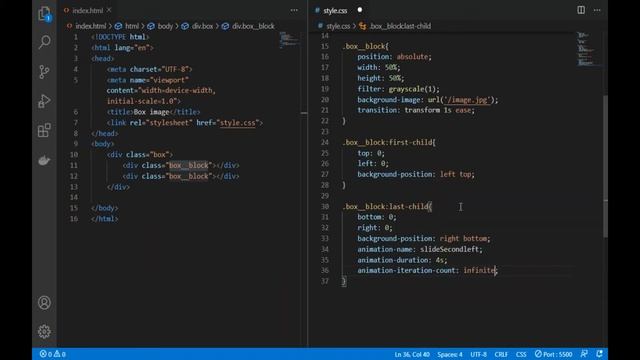This screenshot has width=640, height=360.
Task: Open the /image.jpg url link in CSS
Action: 467,100
